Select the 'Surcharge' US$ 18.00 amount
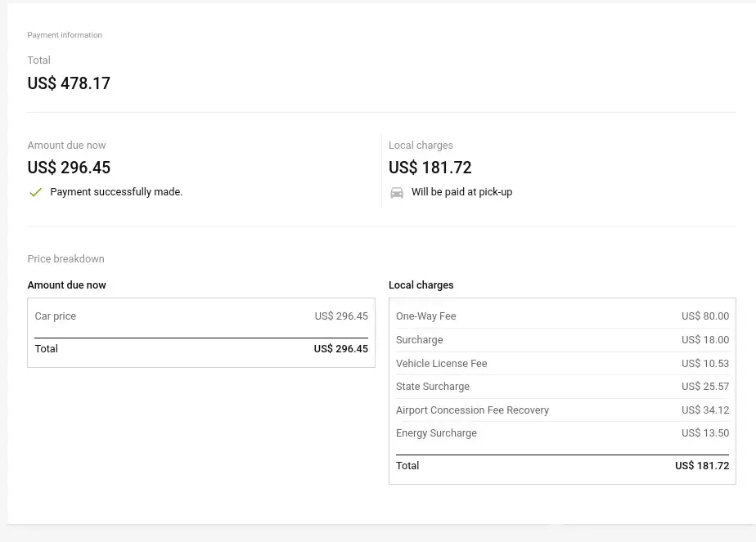 click(704, 340)
